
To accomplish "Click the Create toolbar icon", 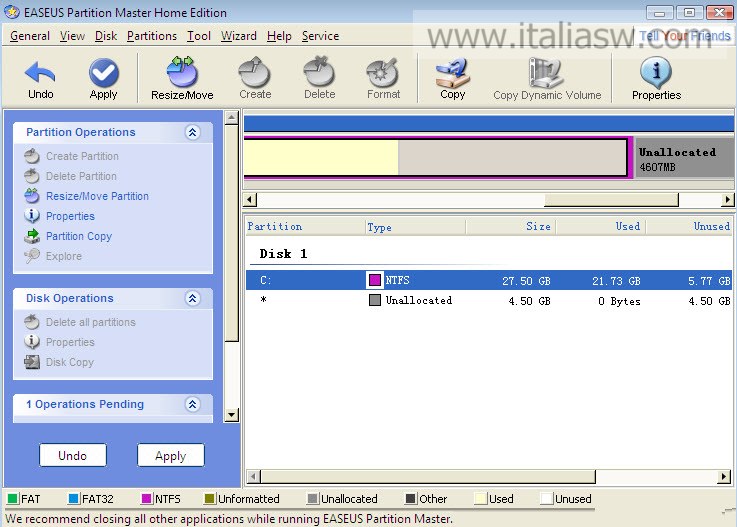I will point(255,78).
